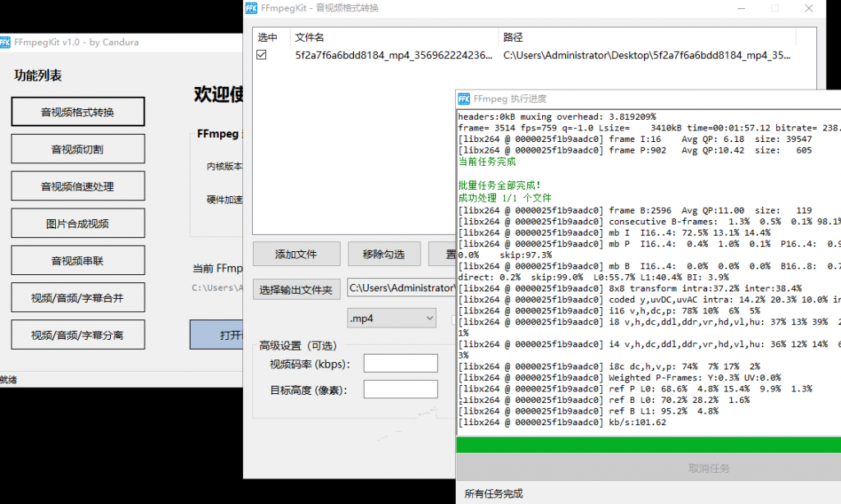Click the 路径 column header

coord(512,37)
